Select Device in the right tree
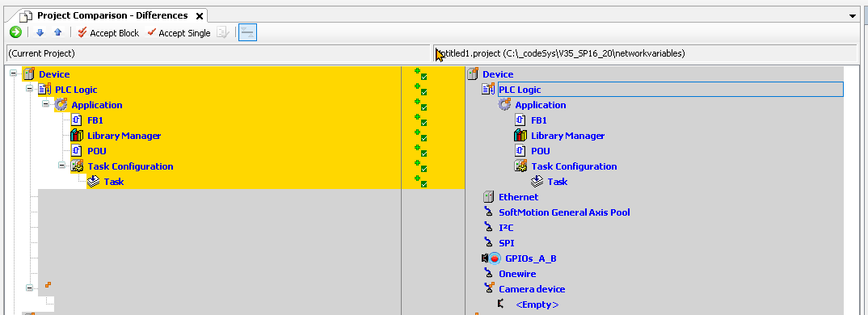Viewport: 868px width, 315px height. click(498, 74)
